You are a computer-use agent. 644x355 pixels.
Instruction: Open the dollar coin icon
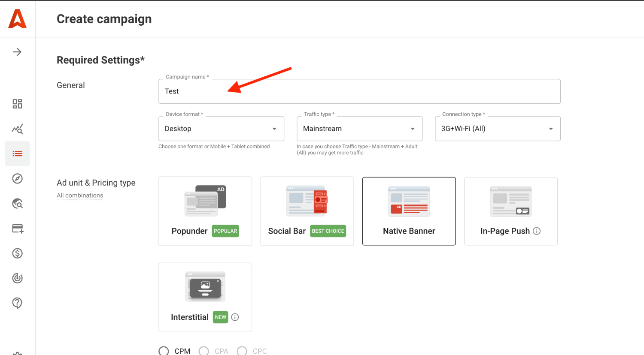pos(17,253)
